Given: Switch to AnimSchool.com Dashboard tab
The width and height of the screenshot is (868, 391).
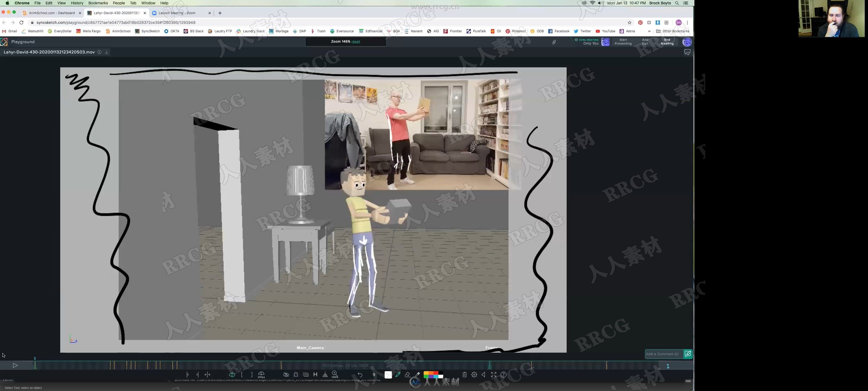Looking at the screenshot, I should coord(52,13).
